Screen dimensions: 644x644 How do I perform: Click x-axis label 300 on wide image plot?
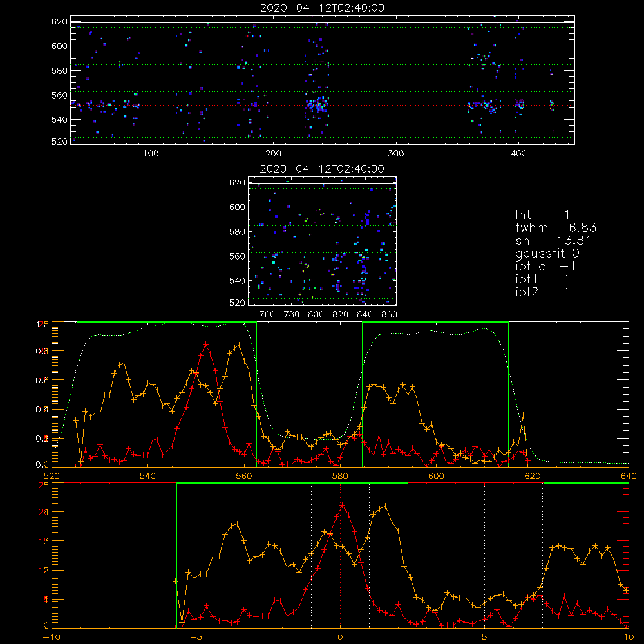396,154
